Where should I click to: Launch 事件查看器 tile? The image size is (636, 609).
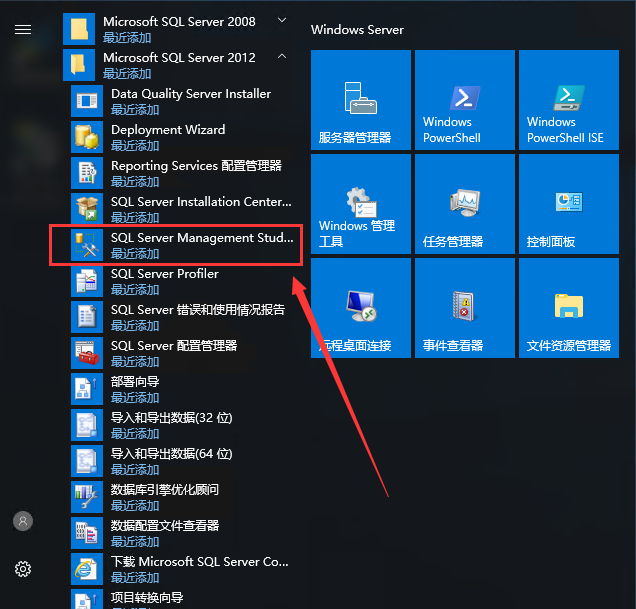click(465, 308)
